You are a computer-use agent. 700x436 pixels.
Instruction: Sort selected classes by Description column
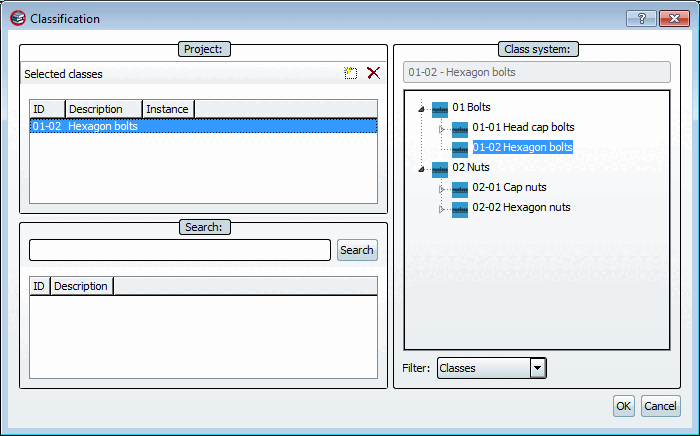pyautogui.click(x=104, y=109)
